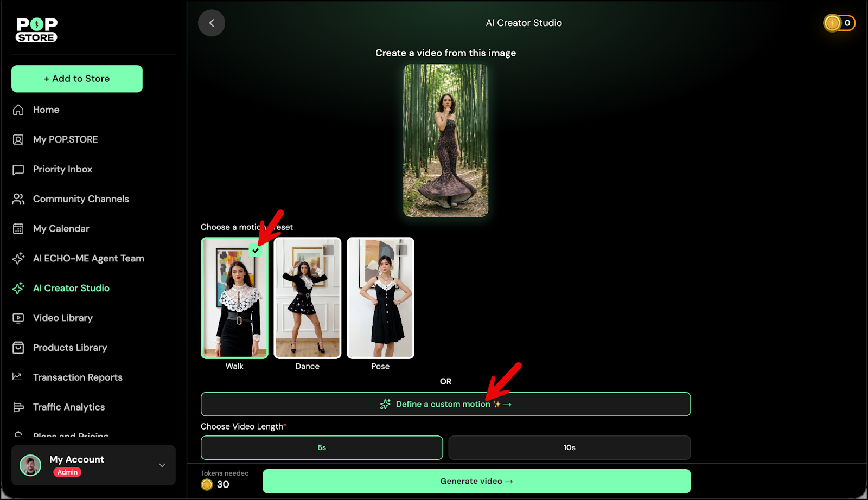The image size is (868, 500).
Task: Click the Products Library bag icon
Action: click(x=18, y=348)
